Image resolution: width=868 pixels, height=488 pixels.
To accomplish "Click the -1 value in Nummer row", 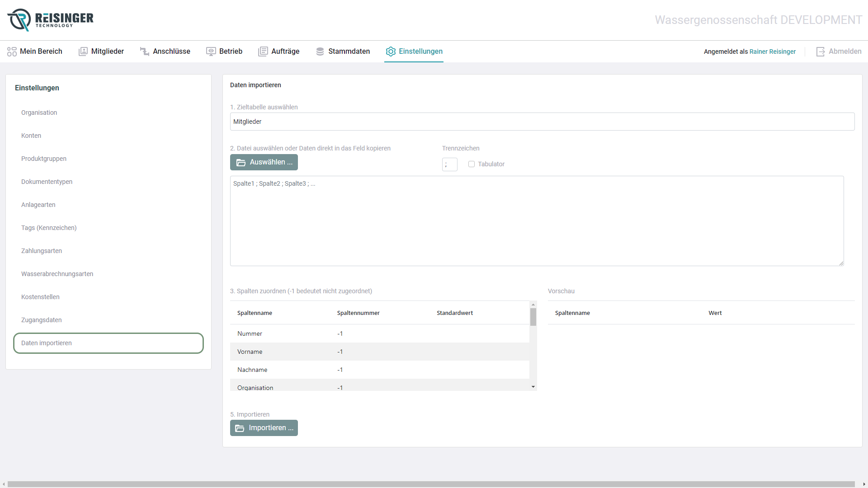I will pos(340,333).
